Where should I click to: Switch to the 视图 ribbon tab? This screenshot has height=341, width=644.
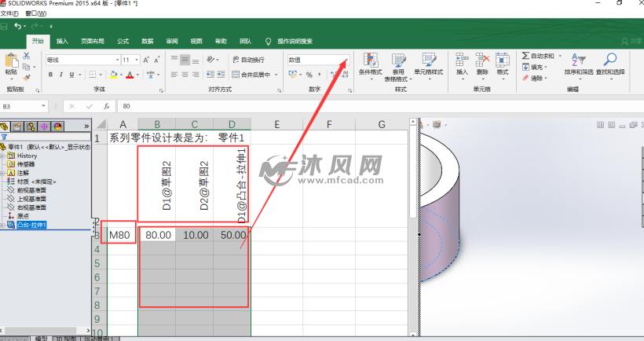click(196, 41)
